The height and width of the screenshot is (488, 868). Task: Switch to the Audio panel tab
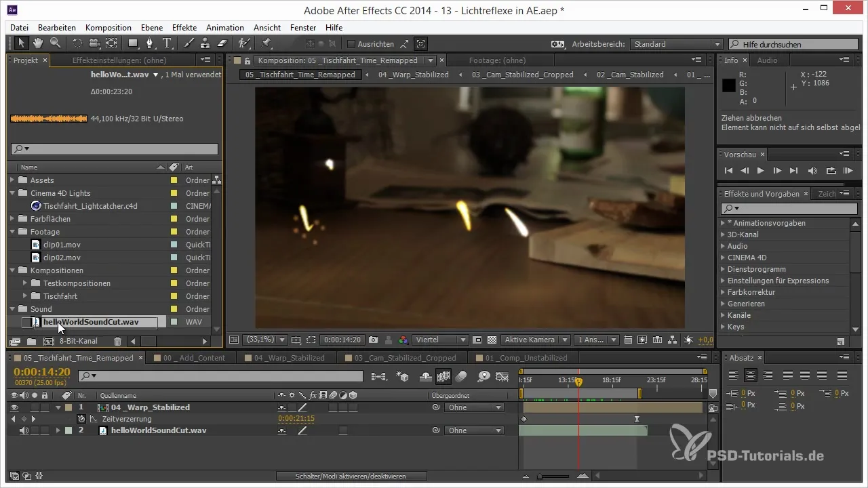pyautogui.click(x=767, y=60)
